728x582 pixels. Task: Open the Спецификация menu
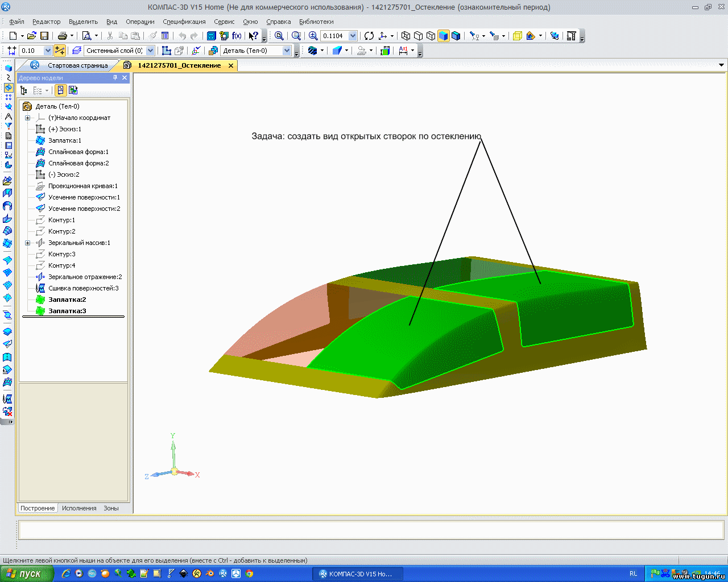[184, 22]
